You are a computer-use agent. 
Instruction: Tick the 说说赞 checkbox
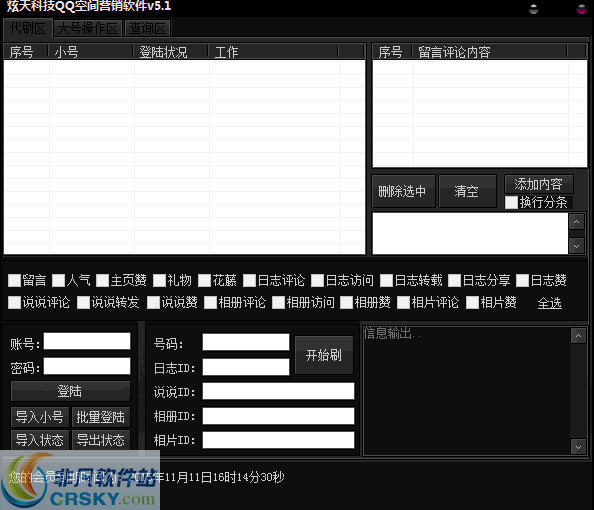coord(153,302)
